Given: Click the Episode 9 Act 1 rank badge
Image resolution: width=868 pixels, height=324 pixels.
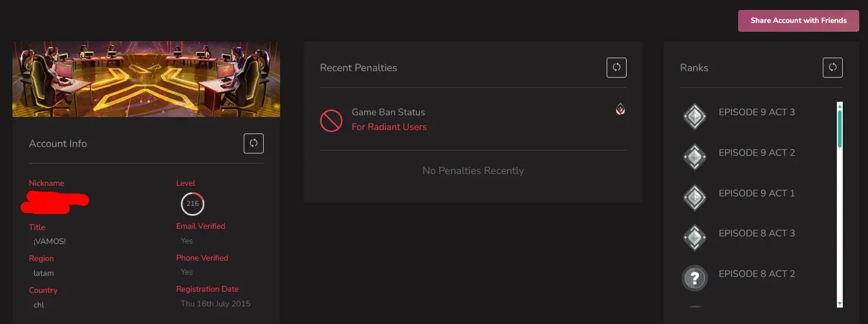Looking at the screenshot, I should click(x=694, y=198).
